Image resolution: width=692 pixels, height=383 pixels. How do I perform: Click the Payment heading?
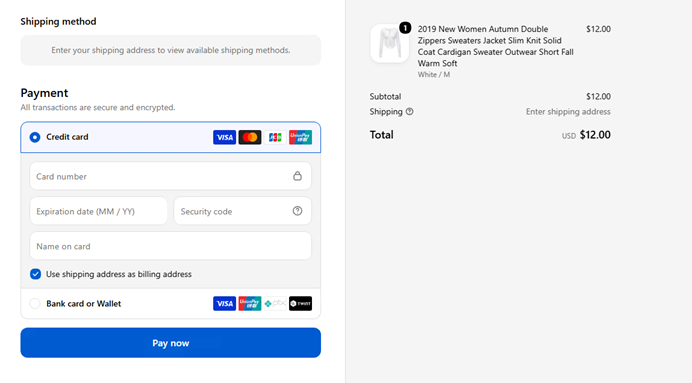click(44, 93)
